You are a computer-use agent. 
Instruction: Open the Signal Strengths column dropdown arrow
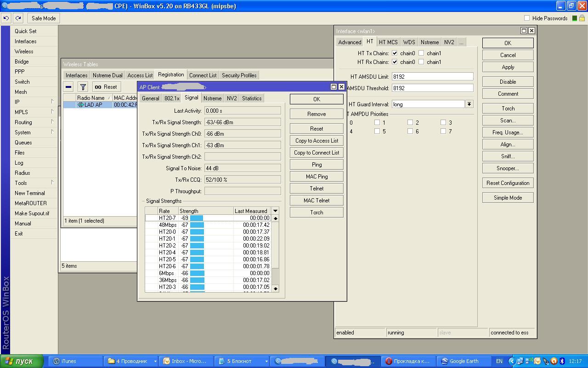[275, 211]
